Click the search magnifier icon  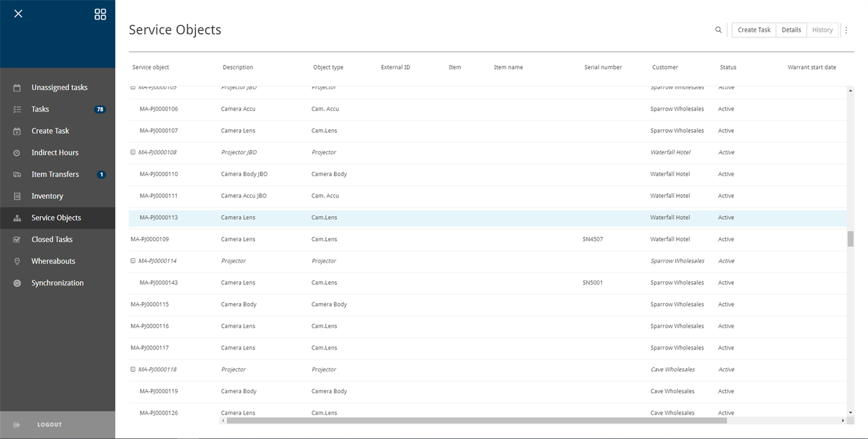(718, 29)
